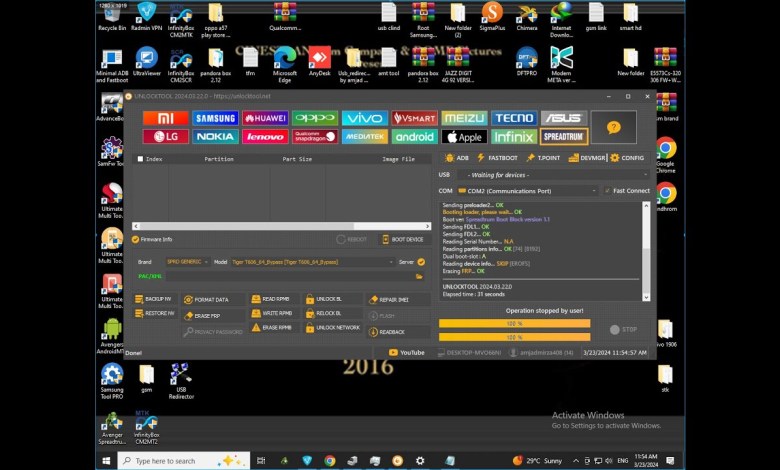The height and width of the screenshot is (470, 780).
Task: Select the Vsmart brand tile
Action: 414,118
